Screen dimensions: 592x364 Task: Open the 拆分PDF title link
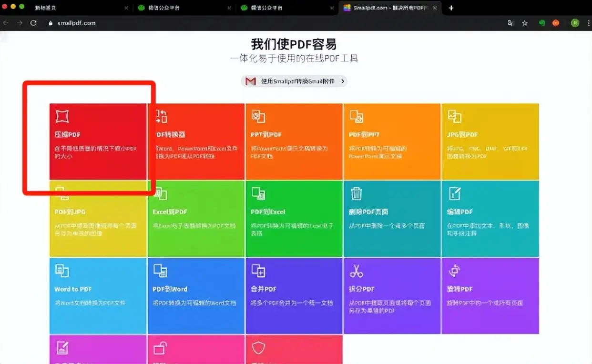(362, 289)
